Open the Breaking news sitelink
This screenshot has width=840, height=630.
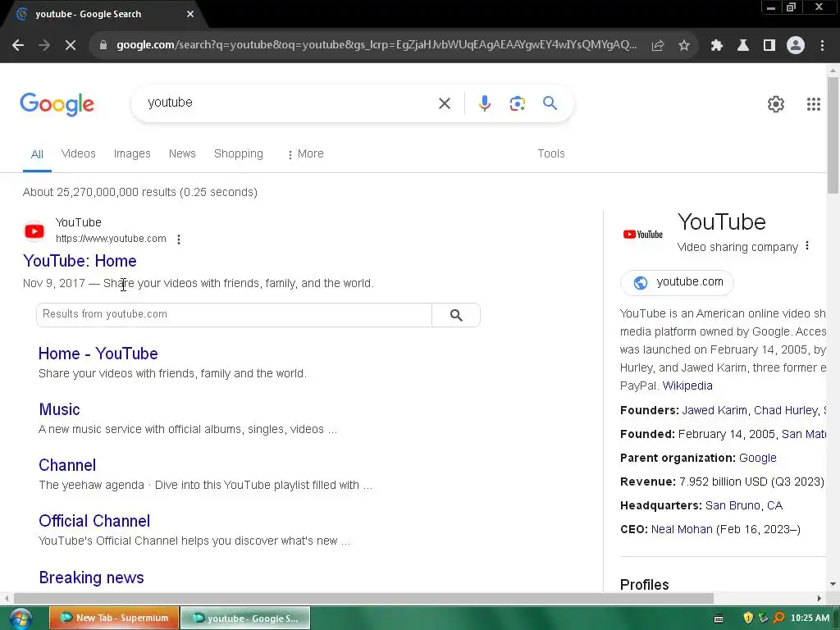tap(92, 577)
